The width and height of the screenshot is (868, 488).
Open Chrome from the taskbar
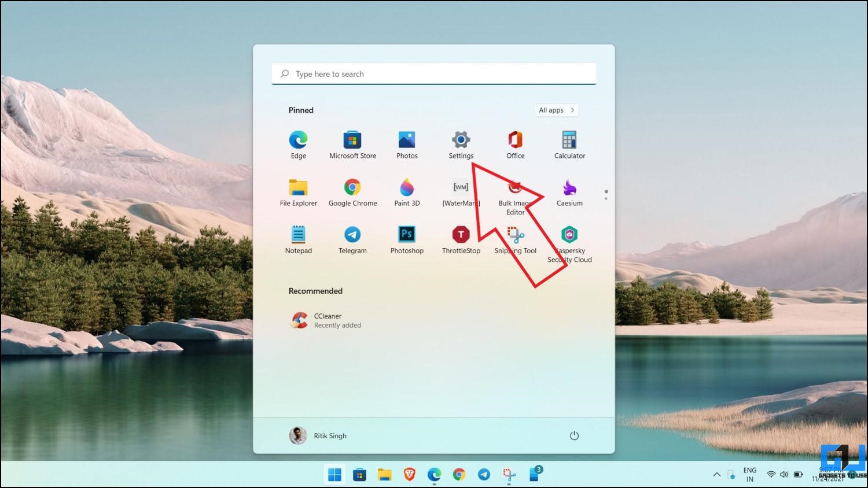(x=459, y=475)
